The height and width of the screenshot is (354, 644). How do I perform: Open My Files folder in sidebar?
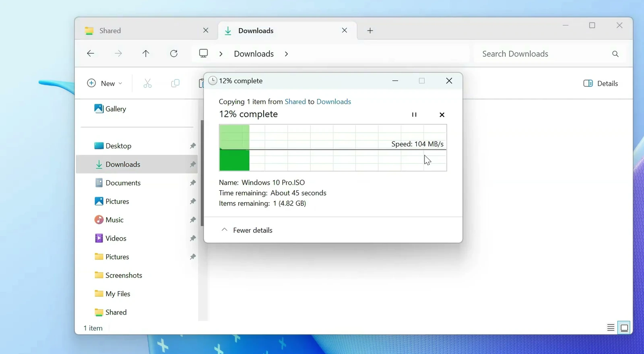(112, 294)
